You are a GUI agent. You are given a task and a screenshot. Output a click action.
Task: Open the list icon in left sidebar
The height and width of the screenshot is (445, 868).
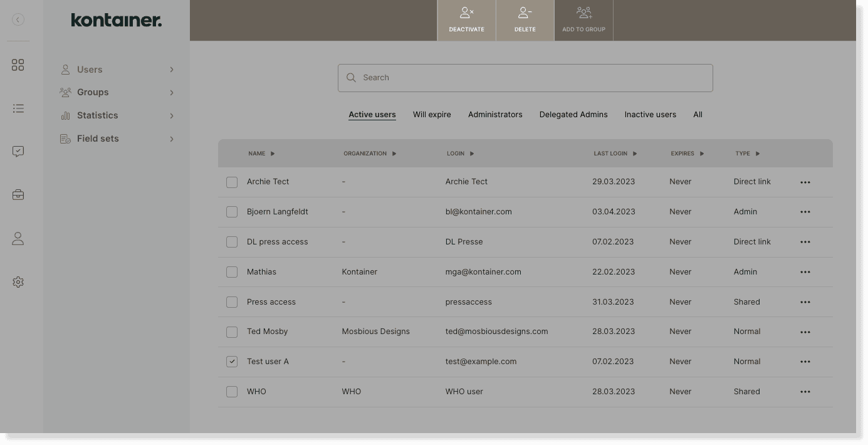[x=18, y=108]
